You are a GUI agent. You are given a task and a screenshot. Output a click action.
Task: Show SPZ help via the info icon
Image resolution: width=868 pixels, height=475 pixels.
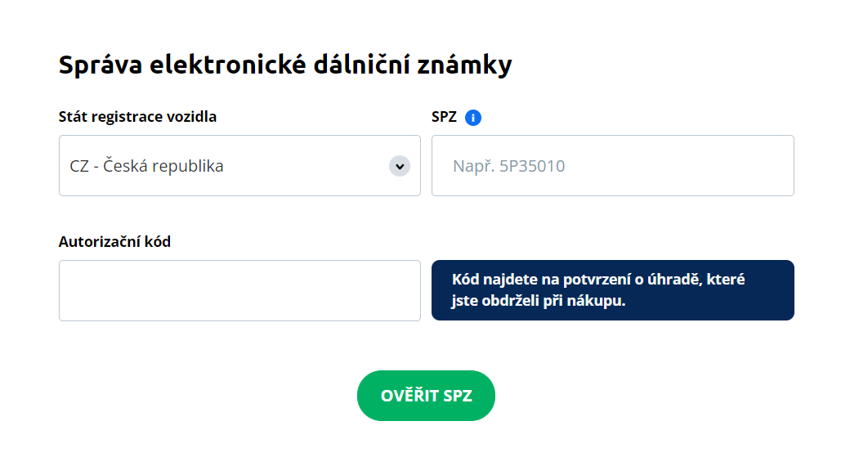(x=472, y=118)
